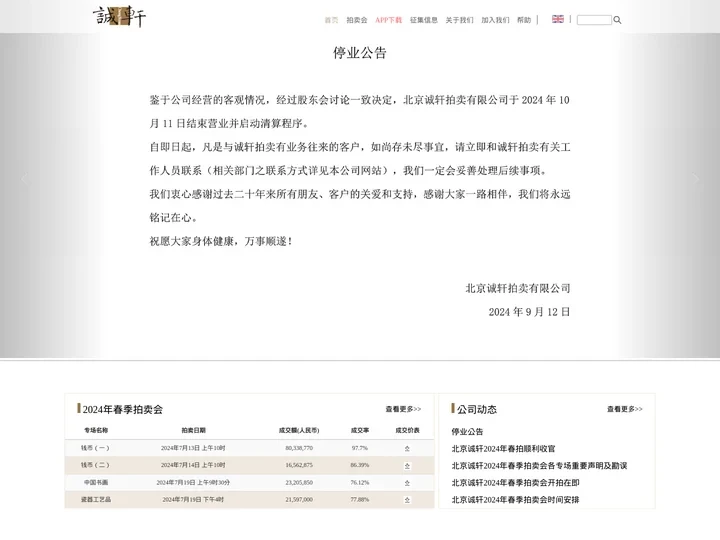Screen dimensions: 720x540
Task: Open price list icon for 钱币（一）
Action: [407, 449]
